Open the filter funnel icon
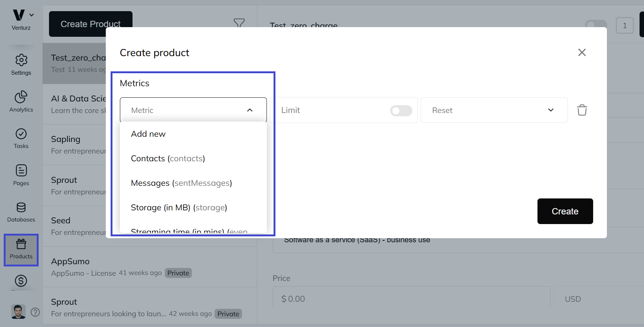 (239, 23)
